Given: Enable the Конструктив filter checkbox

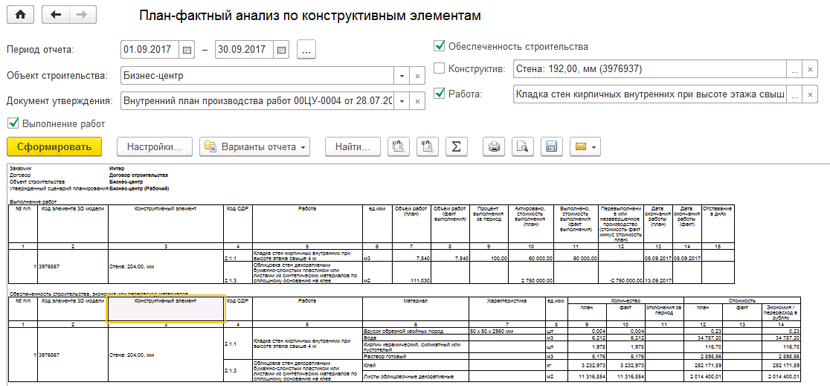Looking at the screenshot, I should (x=439, y=68).
